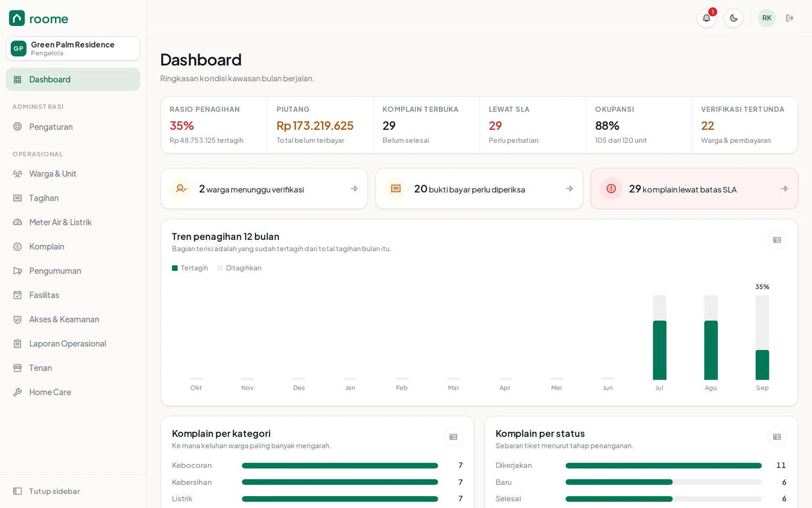Click Komplain Terbuka 29 card
Screen dimensions: 812x508
[x=427, y=125]
